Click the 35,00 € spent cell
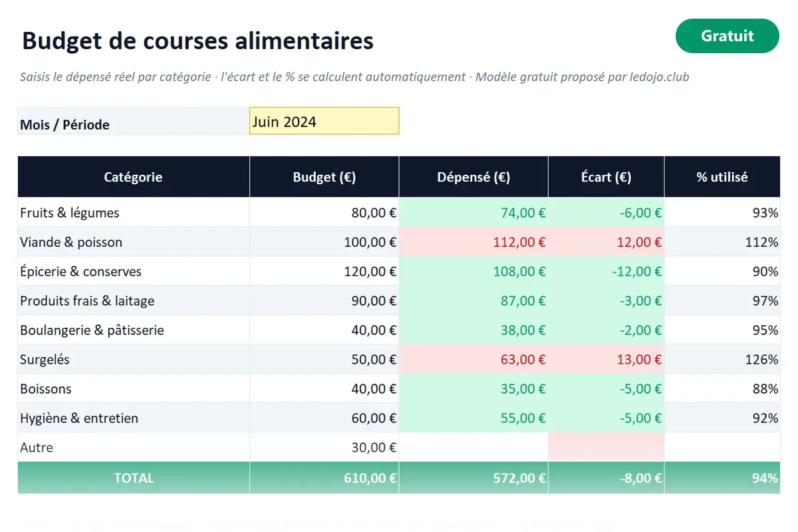The height and width of the screenshot is (532, 798). pos(473,388)
